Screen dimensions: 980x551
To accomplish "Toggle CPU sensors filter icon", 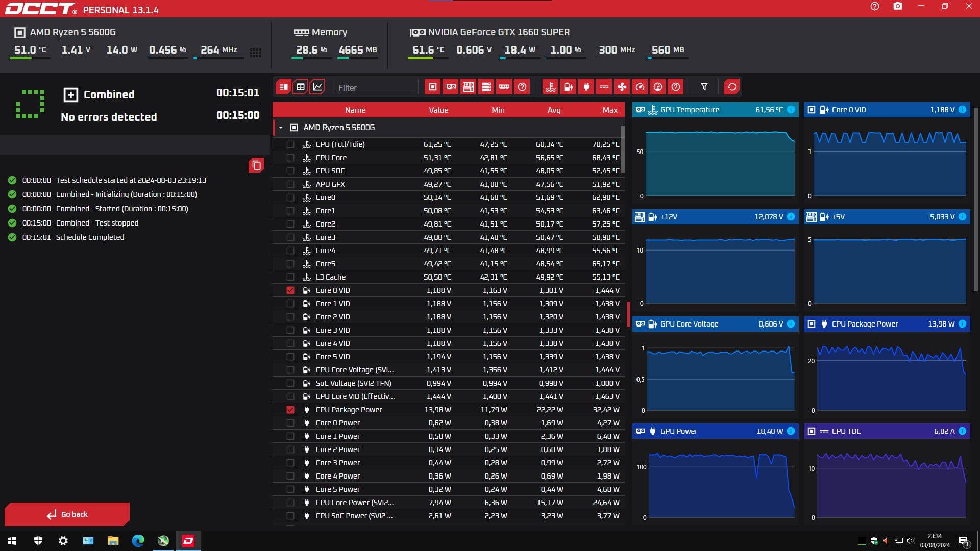I will coord(433,87).
